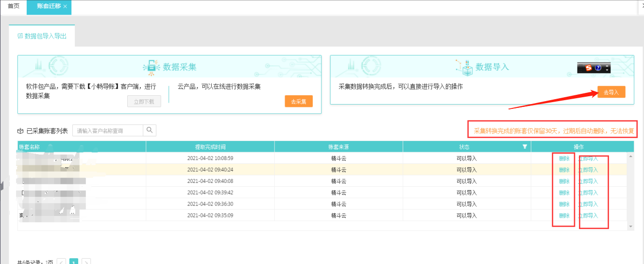Viewport: 644px width, 264px height.
Task: Click the blue question mark help icon
Action: point(598,68)
